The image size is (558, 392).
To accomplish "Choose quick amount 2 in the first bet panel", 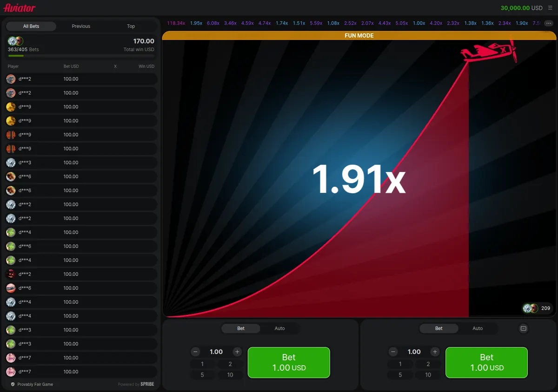I will [x=230, y=364].
